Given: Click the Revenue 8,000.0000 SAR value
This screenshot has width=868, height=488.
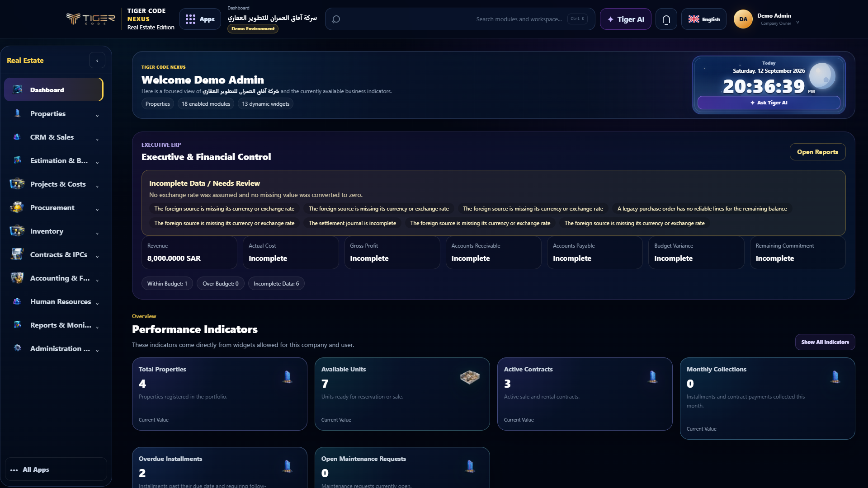Looking at the screenshot, I should 174,258.
